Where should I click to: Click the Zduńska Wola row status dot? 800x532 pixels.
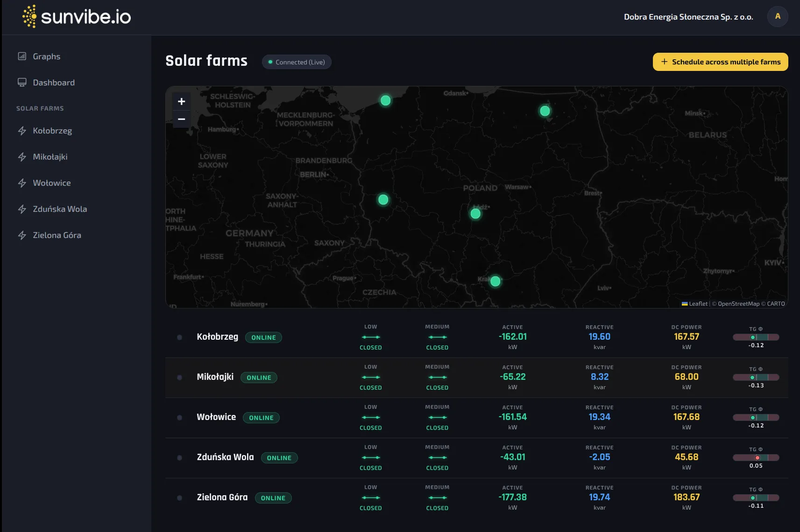(179, 458)
